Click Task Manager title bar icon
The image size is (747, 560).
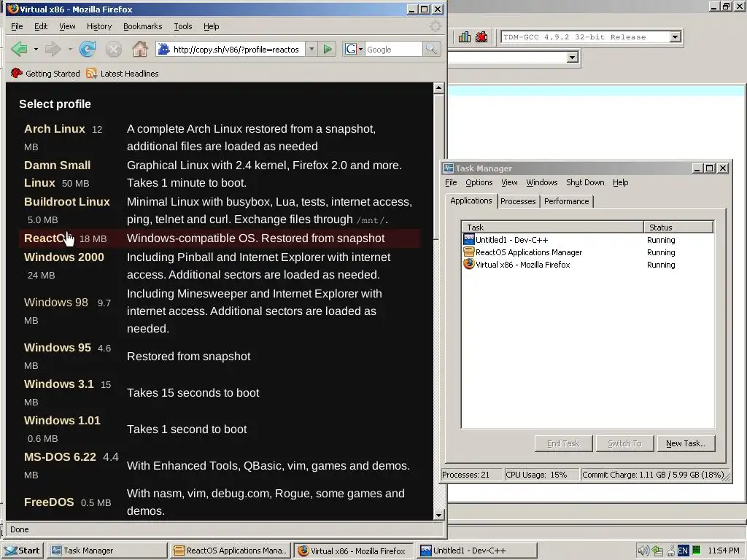click(449, 168)
